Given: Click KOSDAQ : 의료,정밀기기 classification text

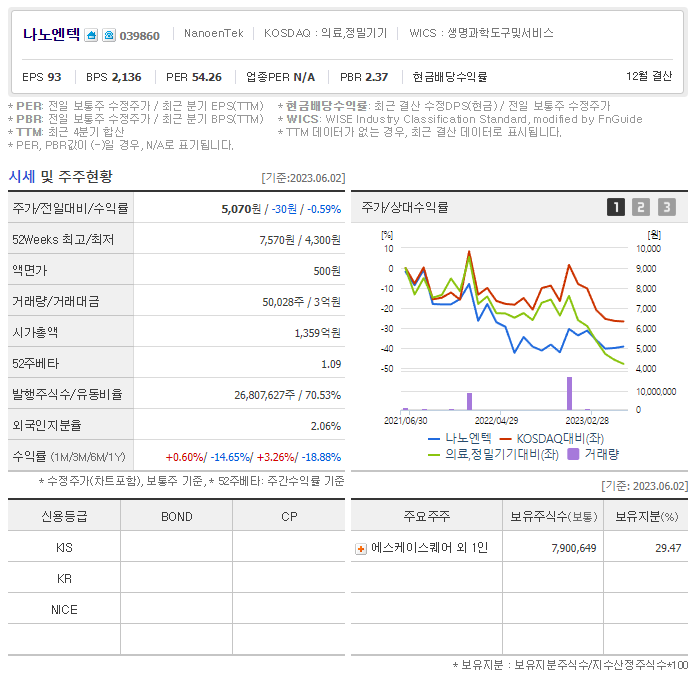Looking at the screenshot, I should (x=325, y=33).
